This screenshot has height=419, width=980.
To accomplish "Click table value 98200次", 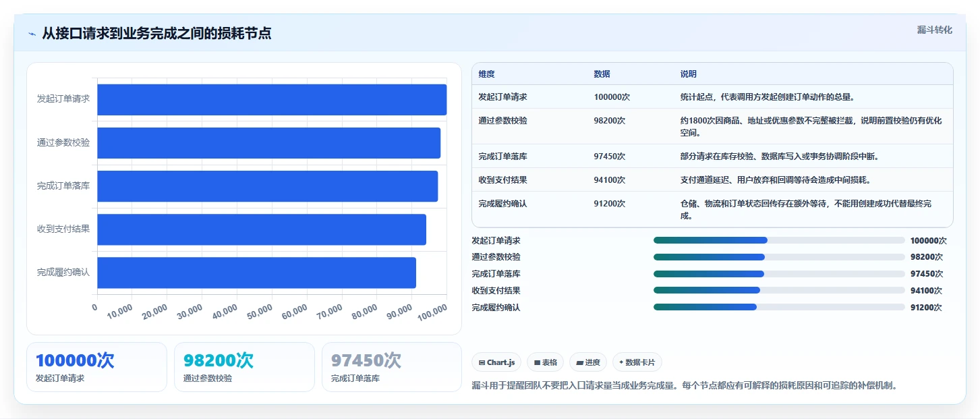I will [x=610, y=121].
